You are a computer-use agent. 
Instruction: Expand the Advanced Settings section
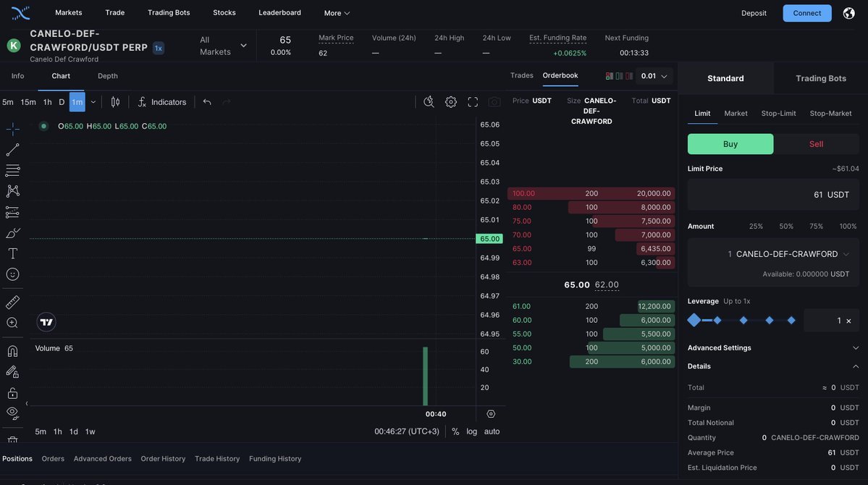pos(773,347)
